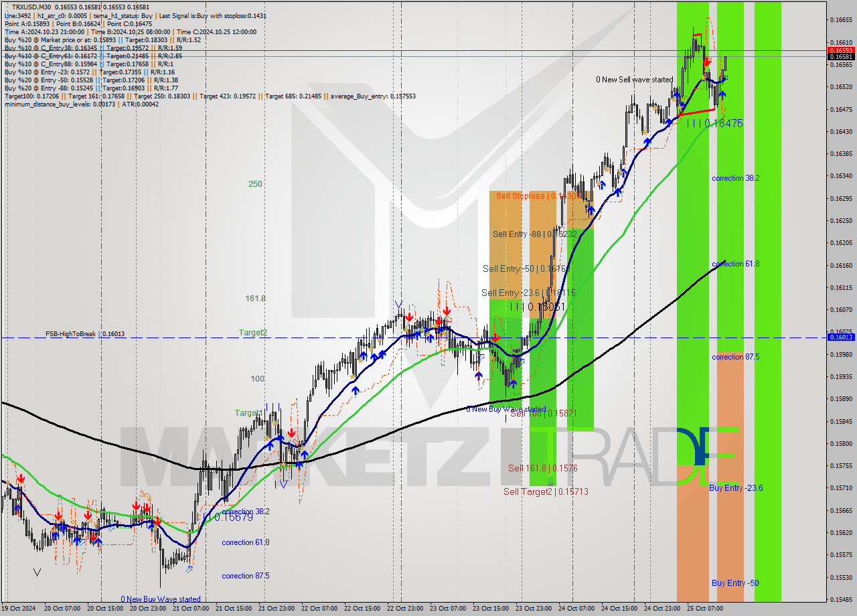Click '0 New Buy Wave started' above the time axis
Image resolution: width=857 pixels, height=616 pixels.
161,599
